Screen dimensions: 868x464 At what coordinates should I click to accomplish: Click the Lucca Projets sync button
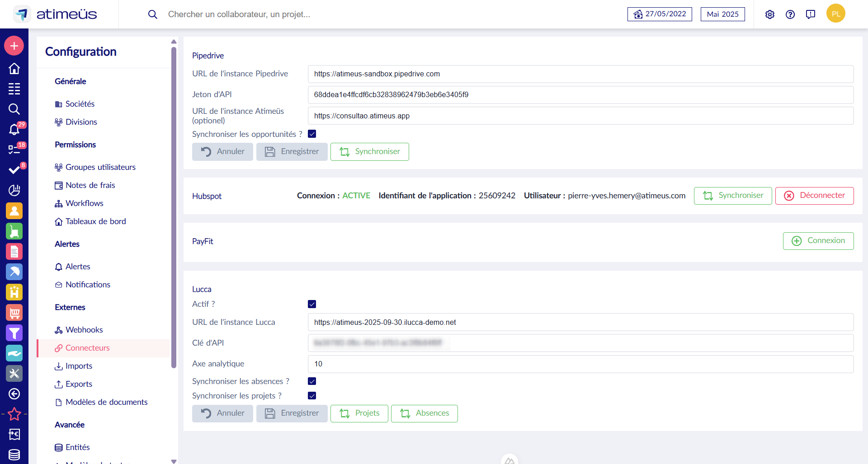point(359,413)
